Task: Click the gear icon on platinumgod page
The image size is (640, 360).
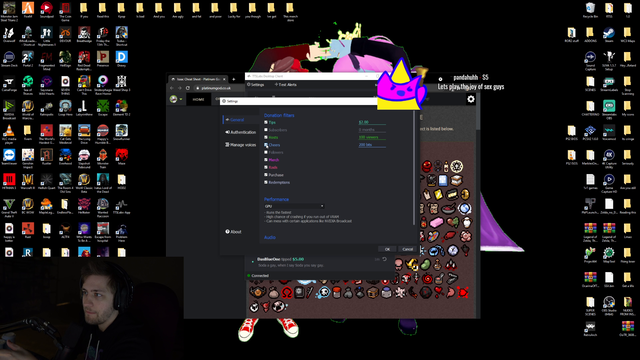Action: 471,99
